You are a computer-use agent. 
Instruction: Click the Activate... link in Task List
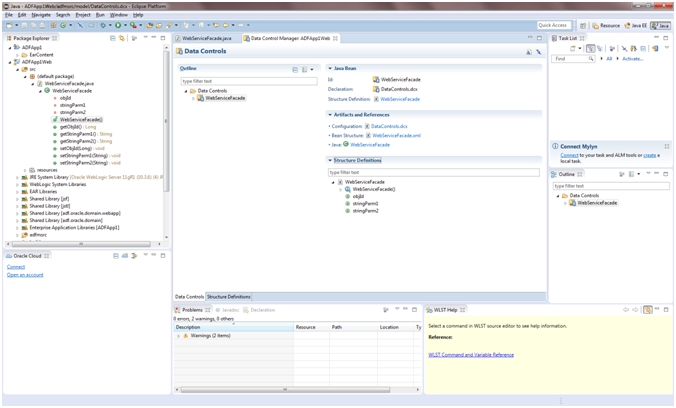(632, 59)
